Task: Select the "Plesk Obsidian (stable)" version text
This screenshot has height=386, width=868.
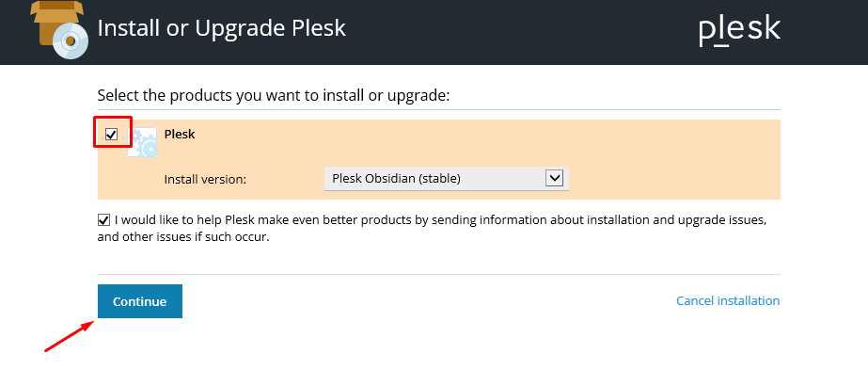Action: click(396, 179)
